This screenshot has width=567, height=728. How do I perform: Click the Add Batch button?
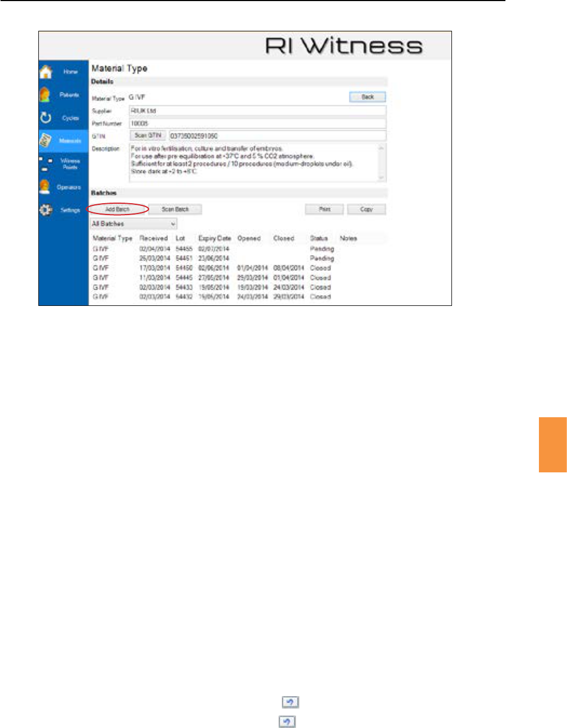tap(118, 209)
